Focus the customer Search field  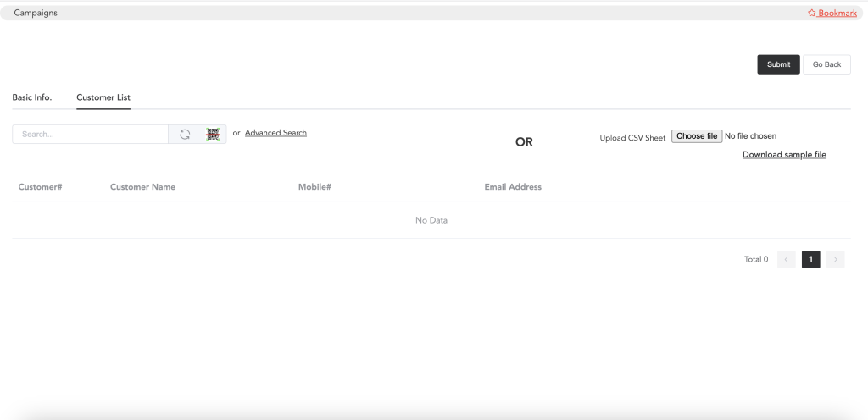[90, 135]
